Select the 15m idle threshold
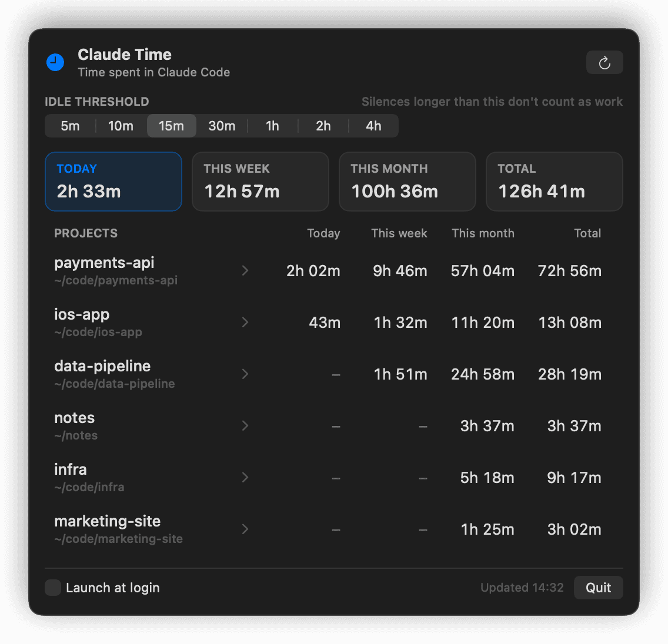Screen dimensions: 668x644 pos(171,126)
